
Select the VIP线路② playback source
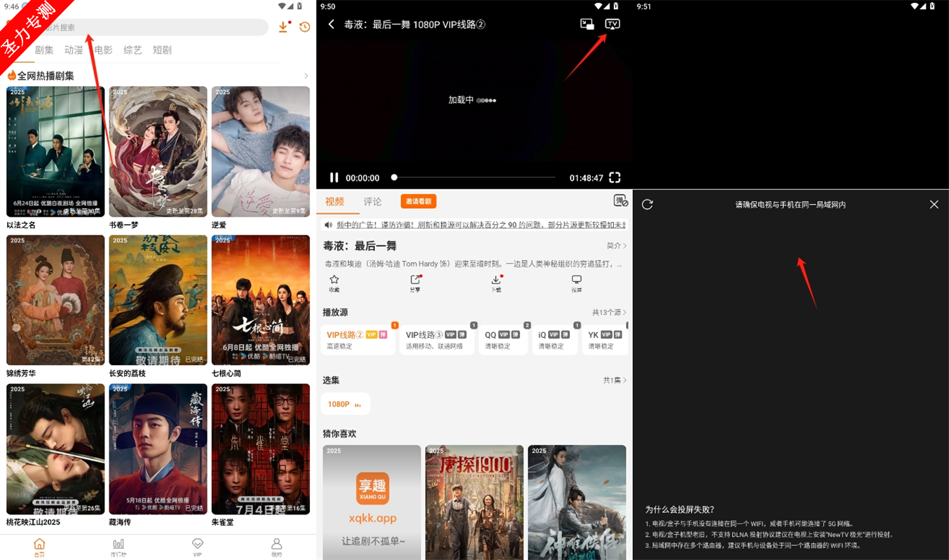(x=358, y=339)
